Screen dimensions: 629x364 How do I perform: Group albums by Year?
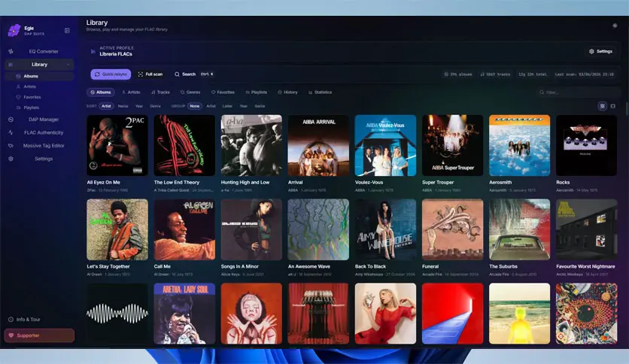[x=244, y=106]
